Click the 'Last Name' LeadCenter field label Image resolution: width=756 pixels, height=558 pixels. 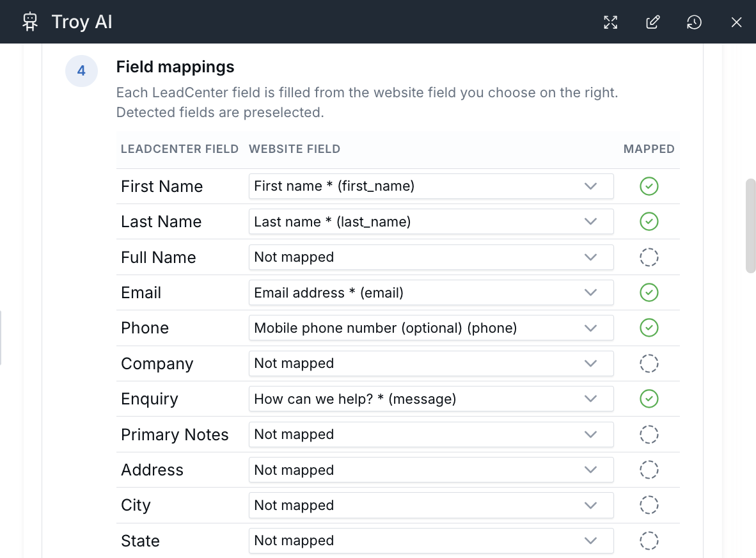(161, 221)
